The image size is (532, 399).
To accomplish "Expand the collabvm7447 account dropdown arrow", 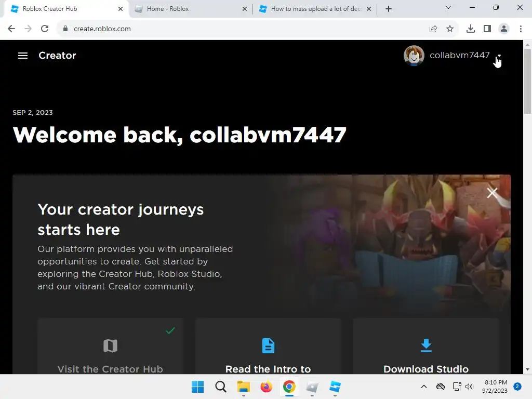I will coord(499,55).
